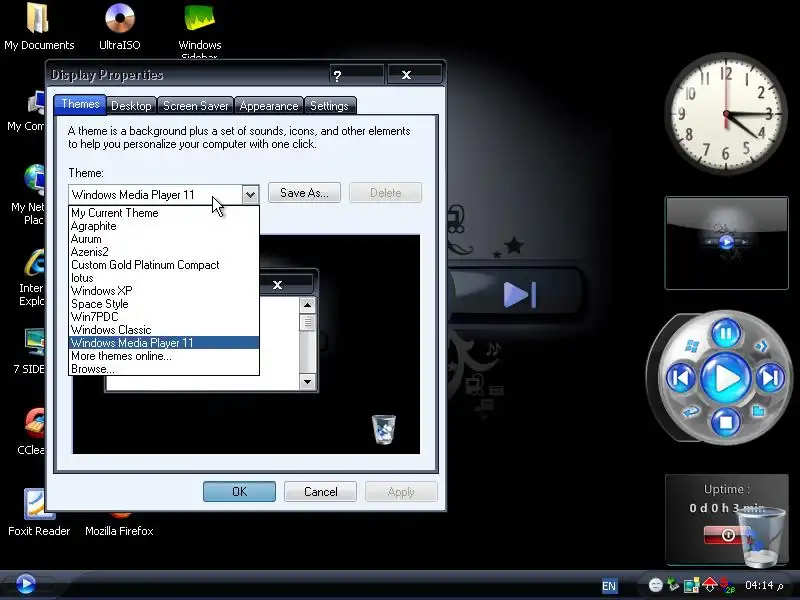Screen dimensions: 800x600
Task: Switch to the Appearance tab
Action: [x=268, y=106]
